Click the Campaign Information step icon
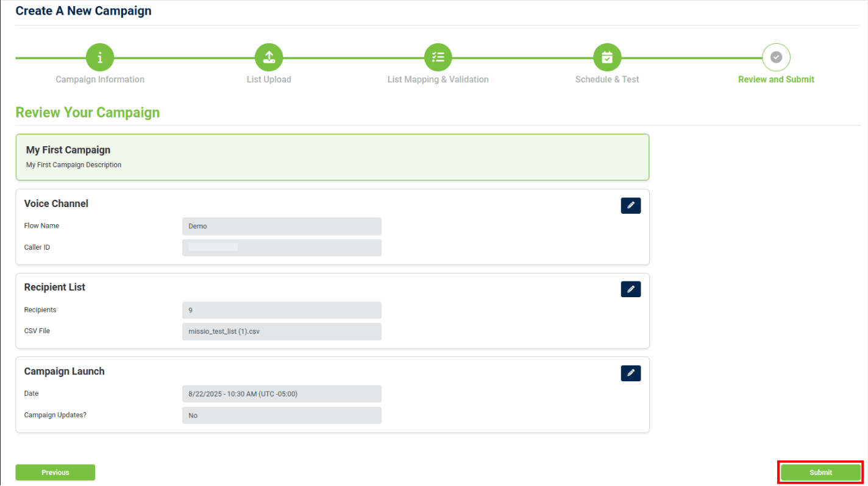868x486 pixels. pos(100,57)
